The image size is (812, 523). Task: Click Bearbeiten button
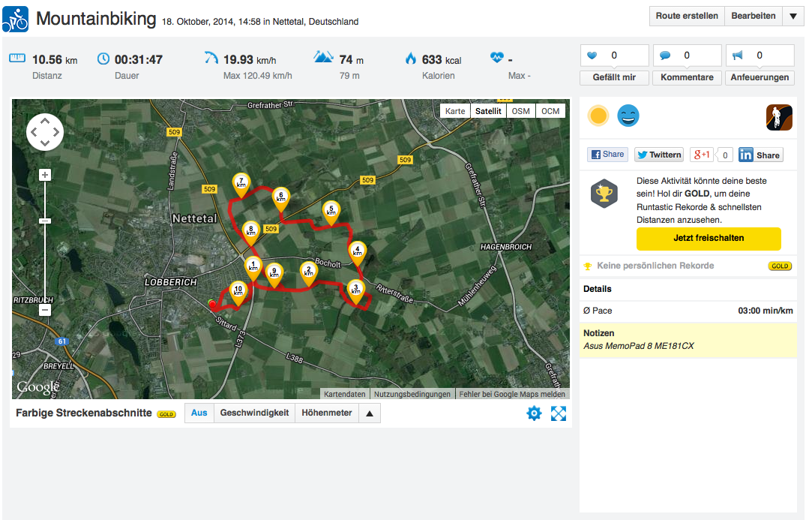pyautogui.click(x=754, y=16)
